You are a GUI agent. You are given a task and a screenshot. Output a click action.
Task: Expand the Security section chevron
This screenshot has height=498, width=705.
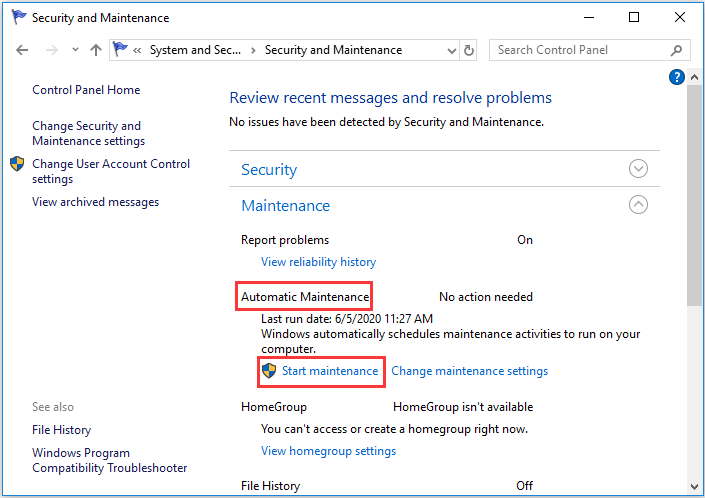638,169
